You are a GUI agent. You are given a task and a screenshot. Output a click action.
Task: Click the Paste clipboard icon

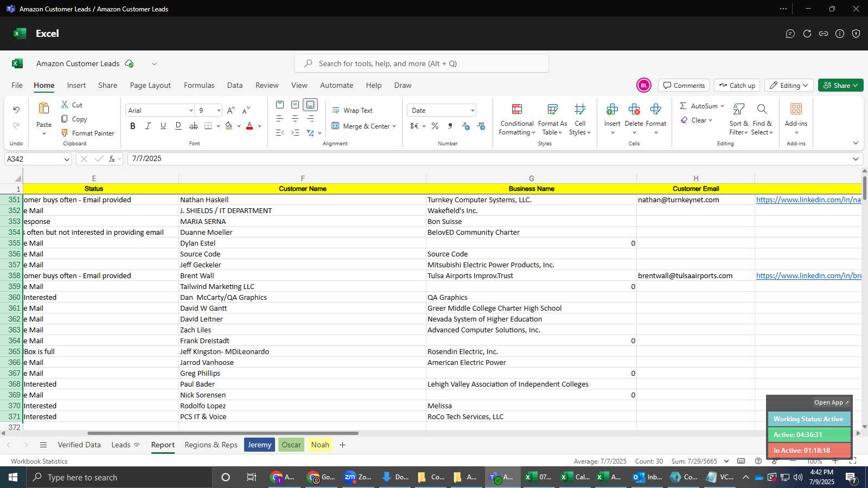tap(44, 108)
